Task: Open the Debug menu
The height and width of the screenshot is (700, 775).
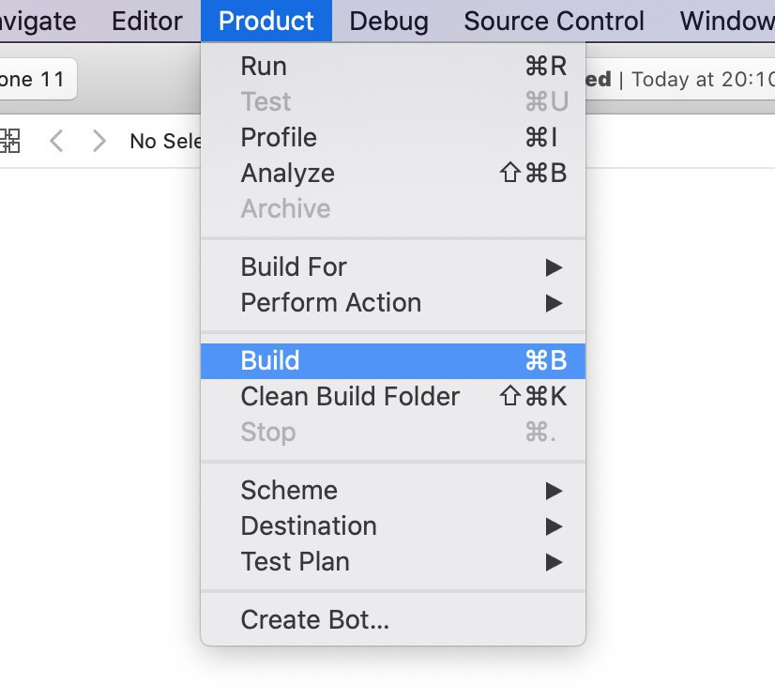Action: click(x=389, y=21)
